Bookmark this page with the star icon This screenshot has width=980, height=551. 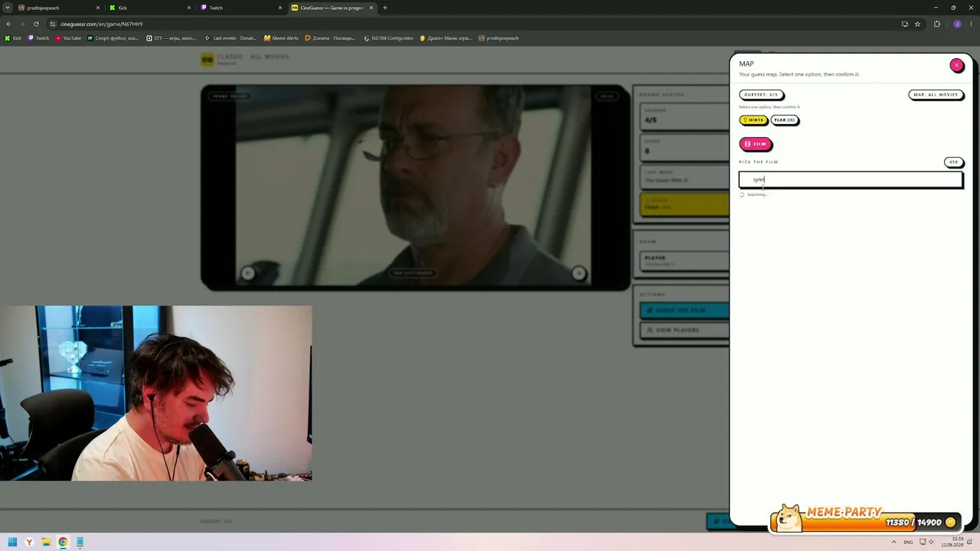pos(917,24)
